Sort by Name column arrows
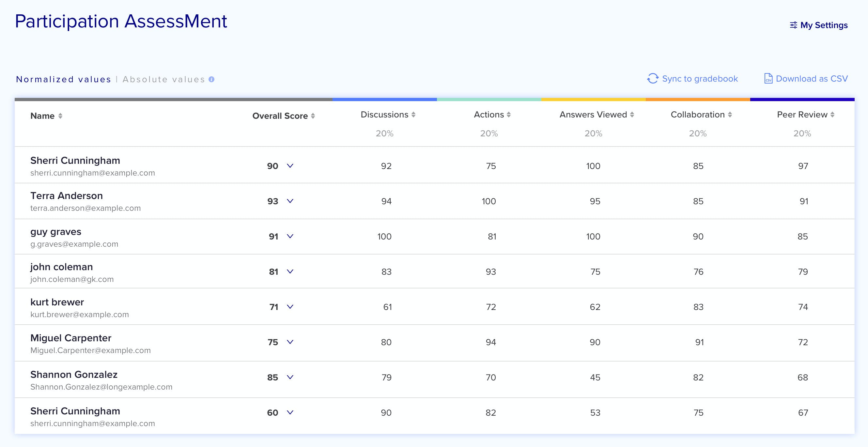 point(60,116)
